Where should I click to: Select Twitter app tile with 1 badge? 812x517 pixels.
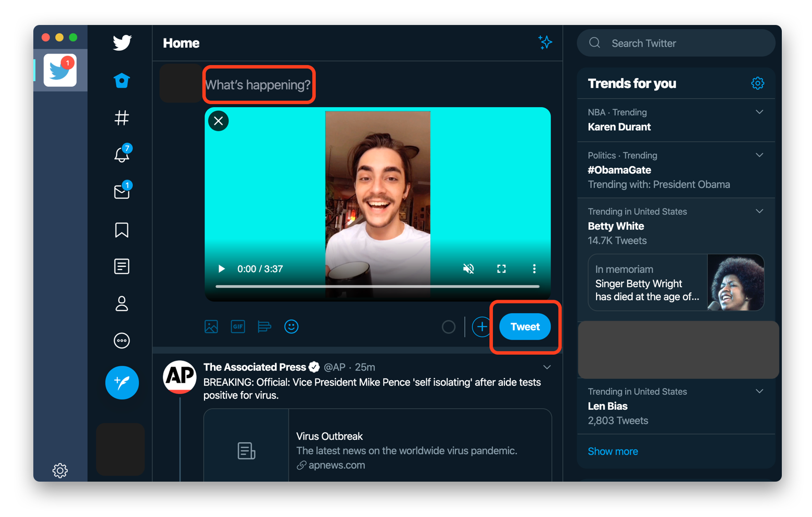[60, 70]
